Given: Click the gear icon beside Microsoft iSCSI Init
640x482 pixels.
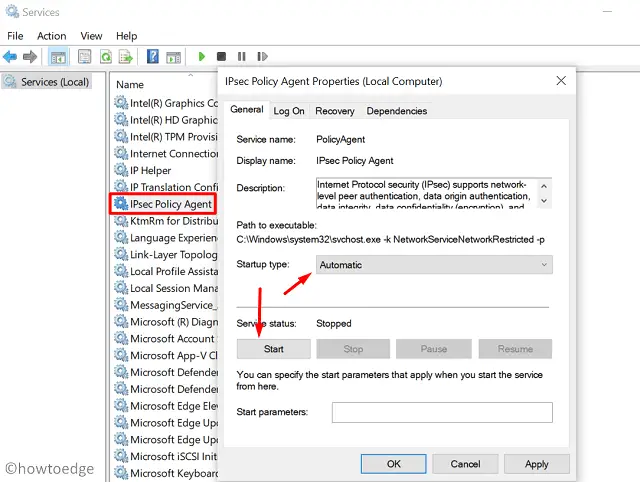Looking at the screenshot, I should pyautogui.click(x=121, y=455).
